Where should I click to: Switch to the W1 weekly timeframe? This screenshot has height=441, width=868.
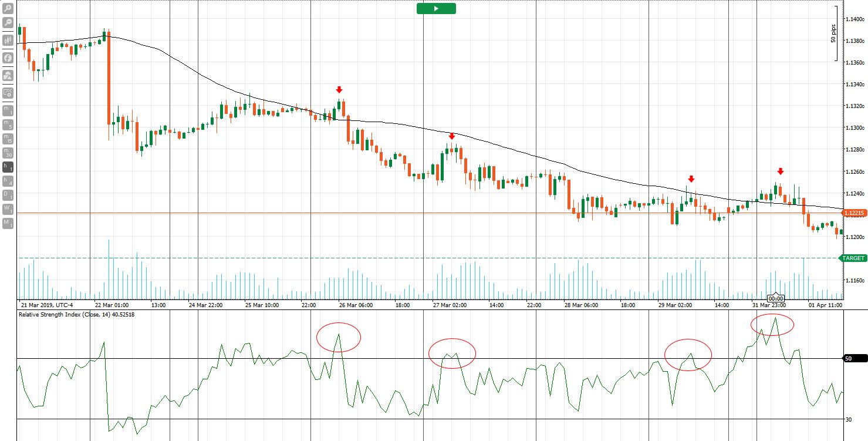[8, 209]
